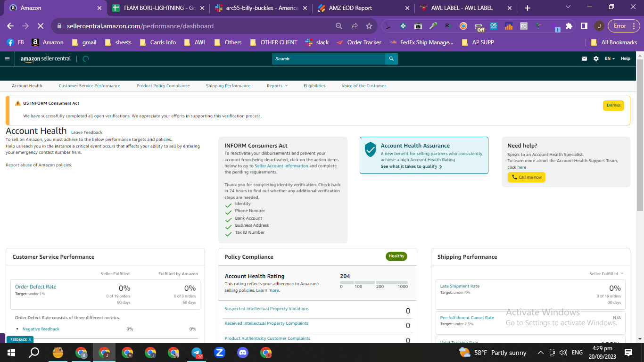The width and height of the screenshot is (644, 362).
Task: Click the Amazon Seller Central logo
Action: [x=46, y=59]
